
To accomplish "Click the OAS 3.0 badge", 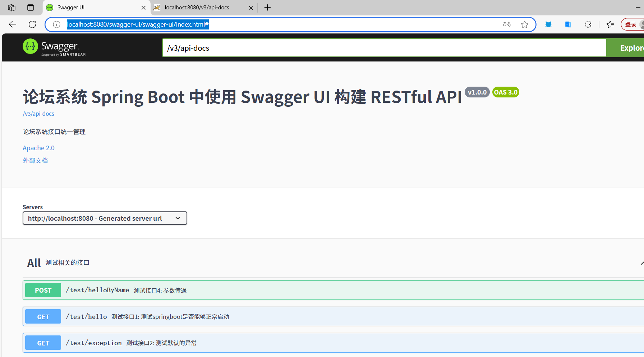I will pyautogui.click(x=506, y=92).
